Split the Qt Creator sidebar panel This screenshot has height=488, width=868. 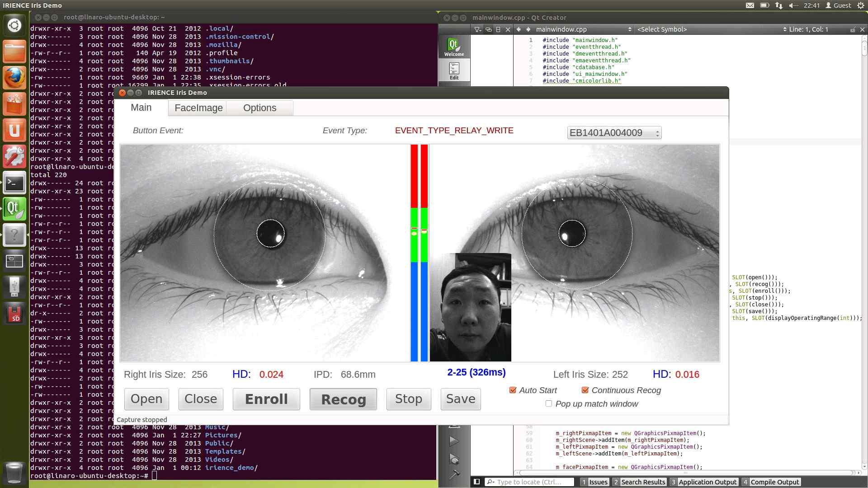498,29
